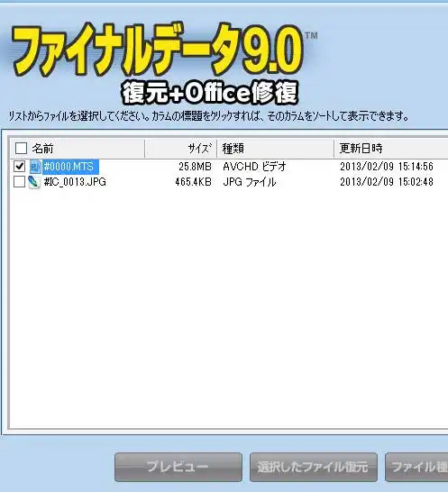Click the AVCHD ビデオ type cell
Viewport: 448px width, 492px height.
[254, 167]
